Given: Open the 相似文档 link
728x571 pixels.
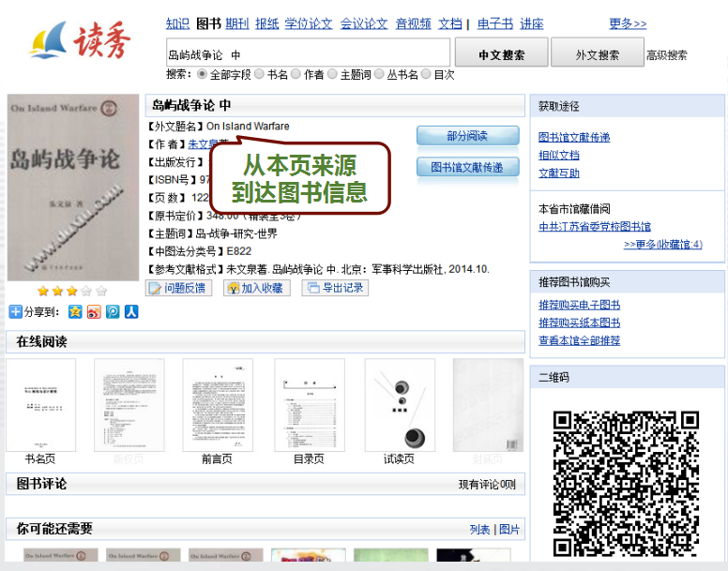Looking at the screenshot, I should tap(558, 156).
